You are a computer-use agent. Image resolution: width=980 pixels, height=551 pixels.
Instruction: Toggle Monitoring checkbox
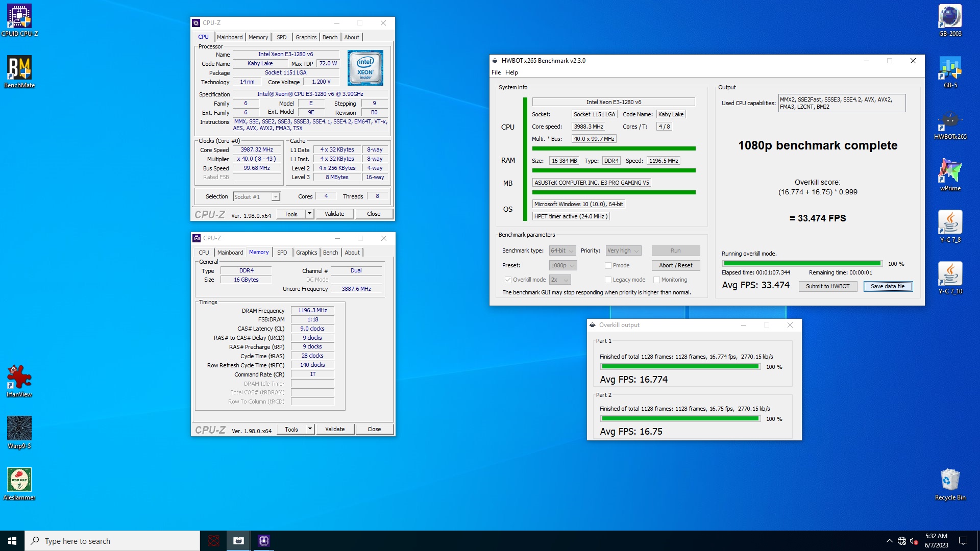point(656,280)
